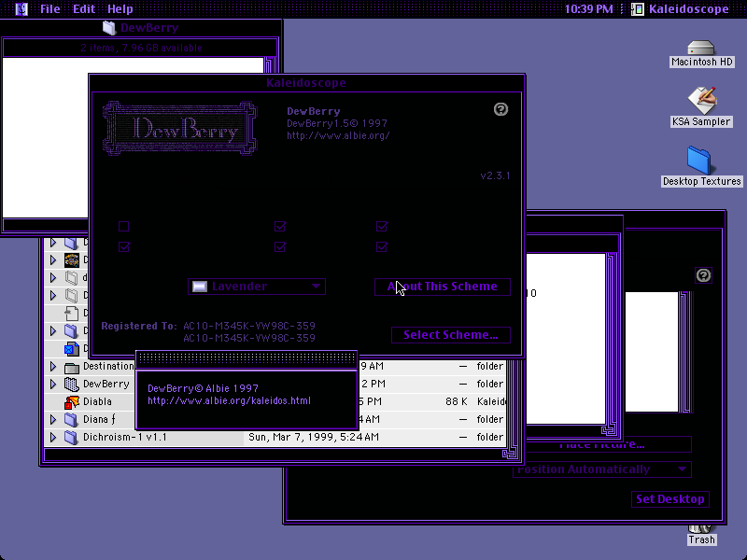Image resolution: width=747 pixels, height=560 pixels.
Task: Click the v2.3.1 version text
Action: (x=495, y=175)
